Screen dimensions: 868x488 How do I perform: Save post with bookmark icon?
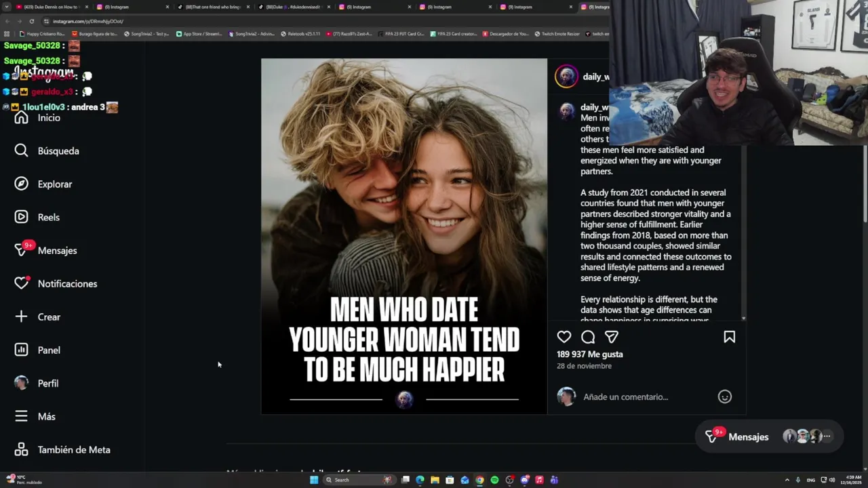(730, 337)
